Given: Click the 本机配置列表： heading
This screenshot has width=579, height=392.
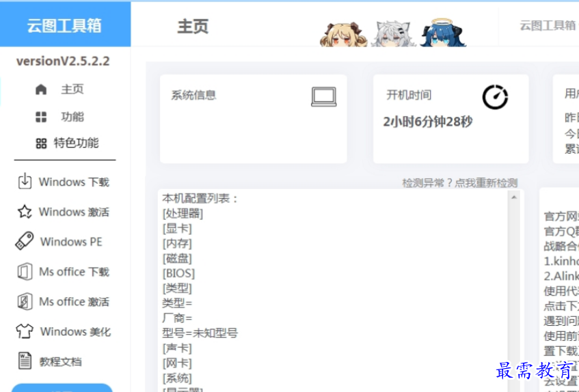Looking at the screenshot, I should tap(200, 199).
